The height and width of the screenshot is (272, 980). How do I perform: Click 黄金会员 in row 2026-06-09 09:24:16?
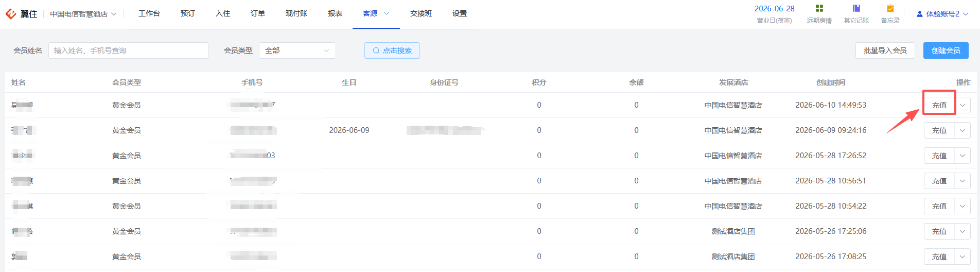(x=127, y=130)
